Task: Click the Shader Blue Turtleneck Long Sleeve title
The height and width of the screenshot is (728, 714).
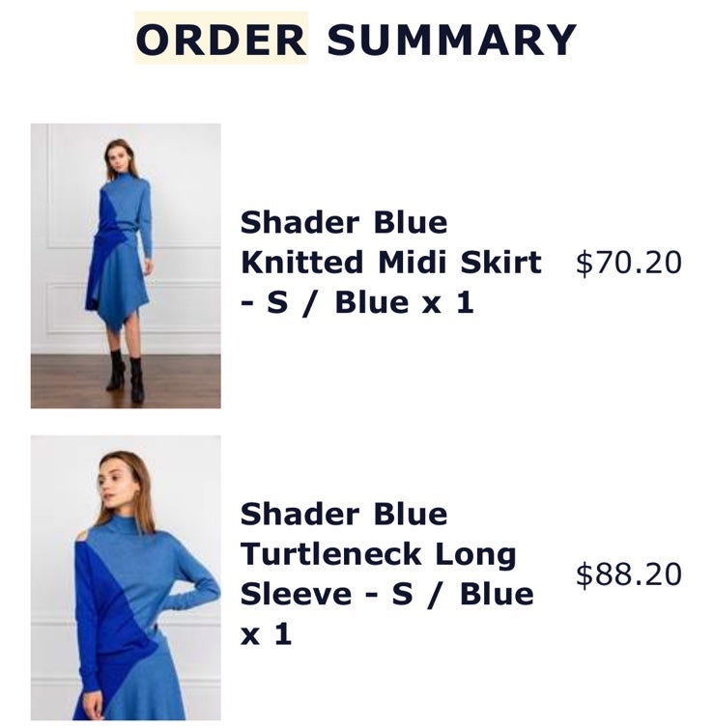Action: (387, 574)
